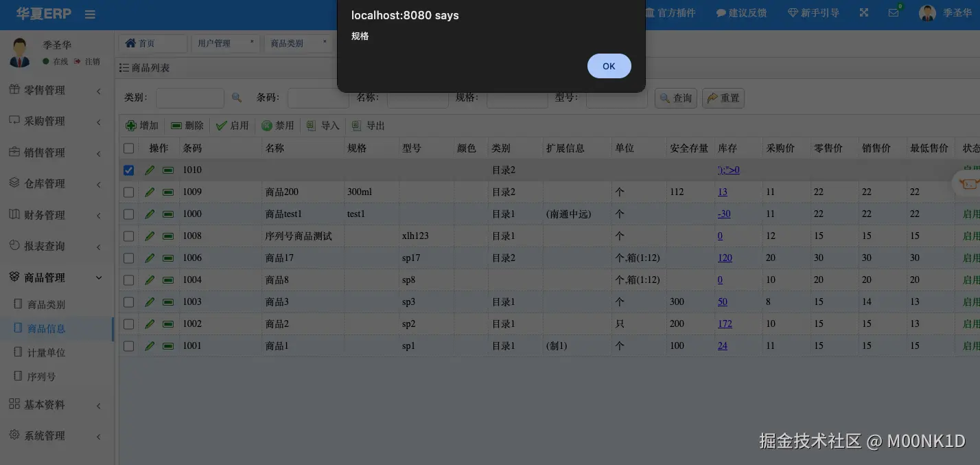Screen dimensions: 980x465
Task: Click the hamburger menu next to 华夏ERP
Action: 90,14
